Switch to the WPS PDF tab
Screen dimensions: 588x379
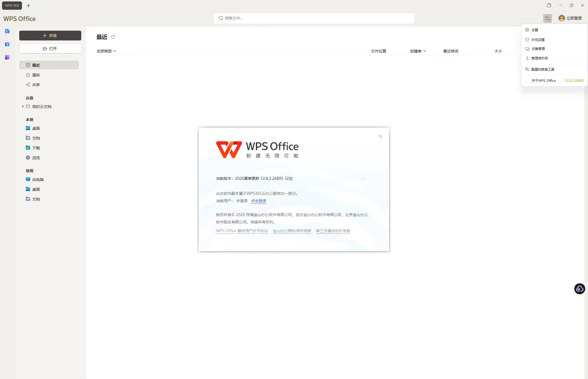tap(12, 5)
